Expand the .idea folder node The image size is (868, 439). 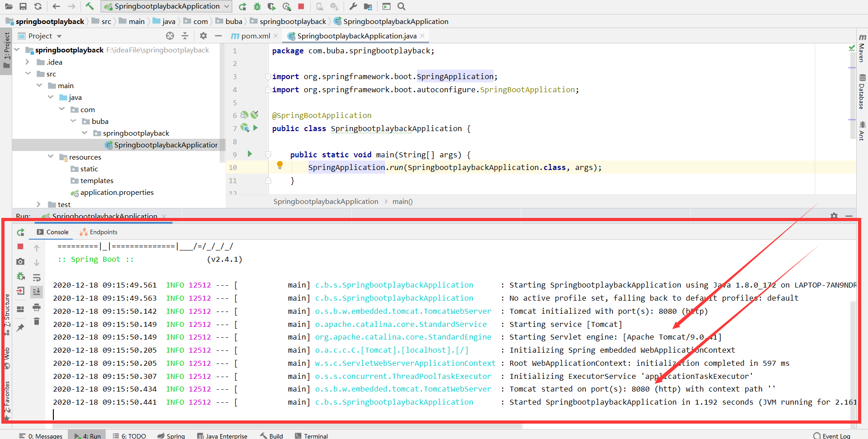(28, 62)
